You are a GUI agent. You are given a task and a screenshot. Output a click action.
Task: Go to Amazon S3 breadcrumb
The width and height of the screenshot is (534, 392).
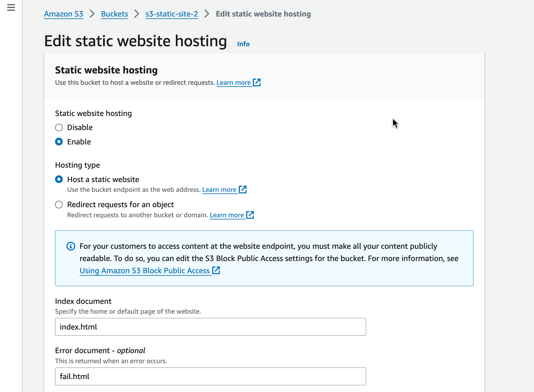(x=64, y=14)
